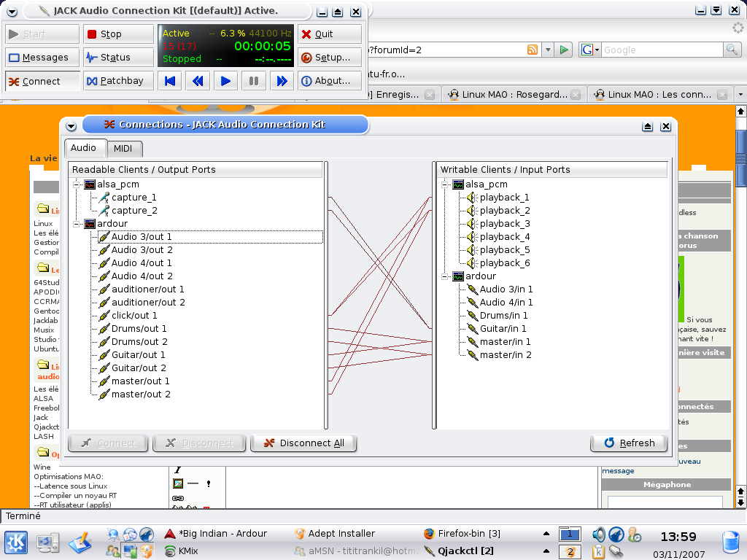The height and width of the screenshot is (560, 747).
Task: Click the skip-to-start transport button
Action: coord(170,81)
